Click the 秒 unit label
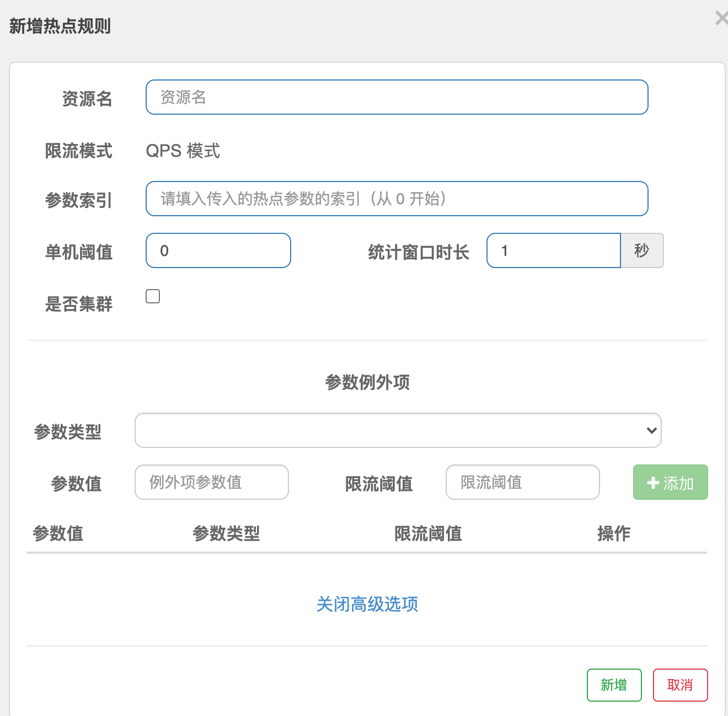 (x=642, y=250)
